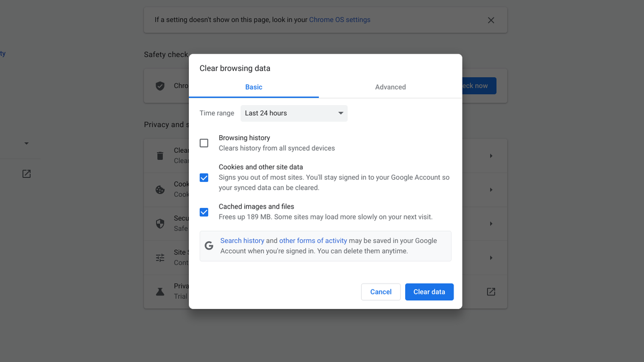Click the trash icon for Clear browsing data
The width and height of the screenshot is (644, 362).
coord(159,156)
